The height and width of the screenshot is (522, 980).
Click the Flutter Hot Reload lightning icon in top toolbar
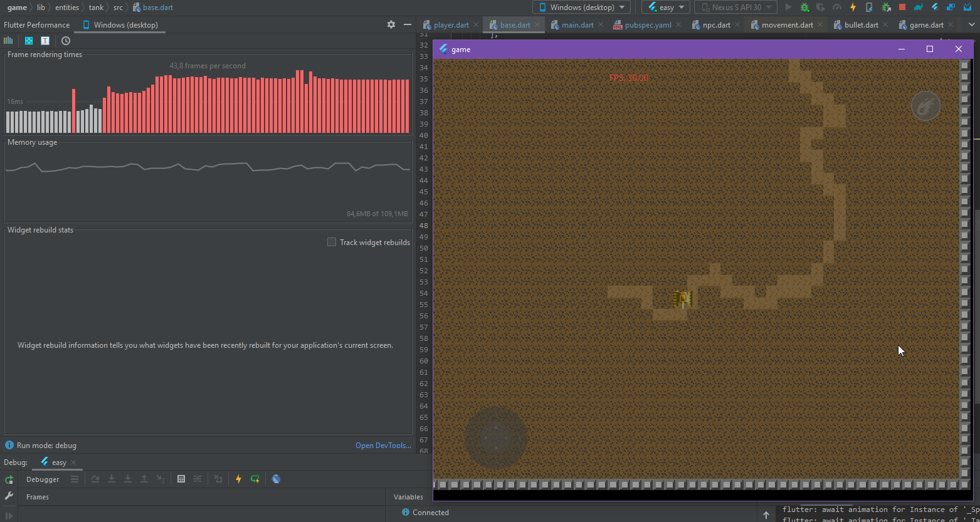pyautogui.click(x=853, y=8)
